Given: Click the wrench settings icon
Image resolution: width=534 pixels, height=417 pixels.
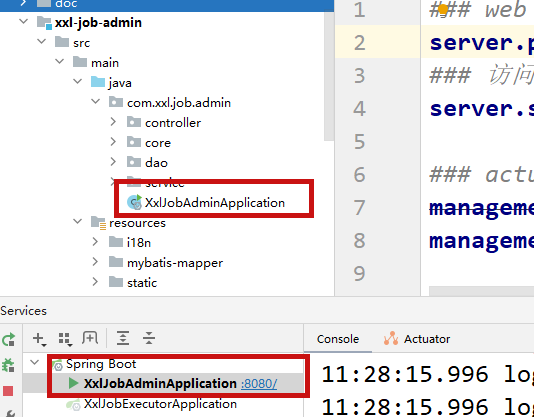Looking at the screenshot, I should [9, 413].
